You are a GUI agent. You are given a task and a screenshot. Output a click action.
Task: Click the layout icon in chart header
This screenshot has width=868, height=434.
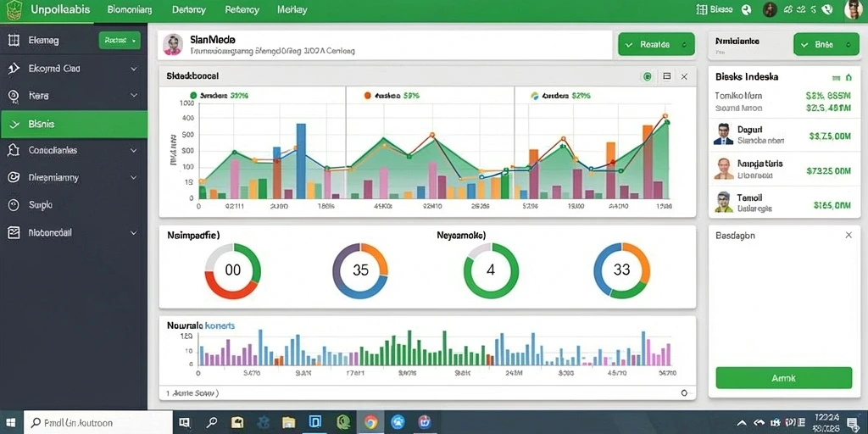coord(666,76)
